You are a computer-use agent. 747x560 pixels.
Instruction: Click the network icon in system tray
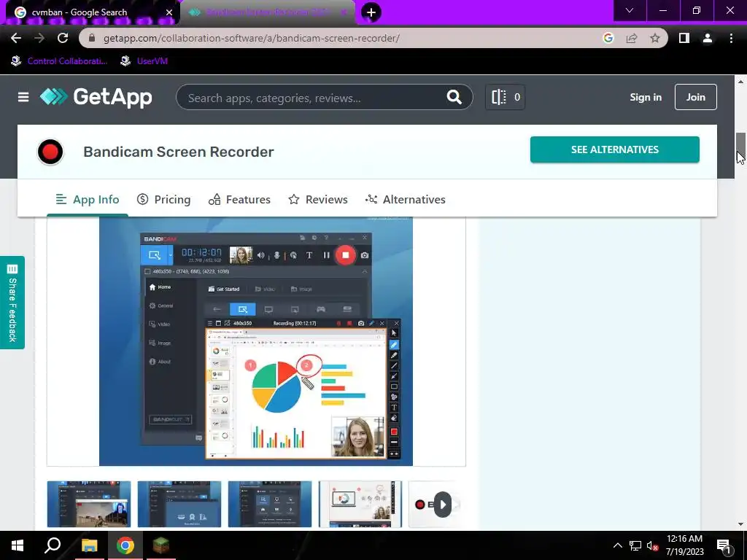[635, 545]
